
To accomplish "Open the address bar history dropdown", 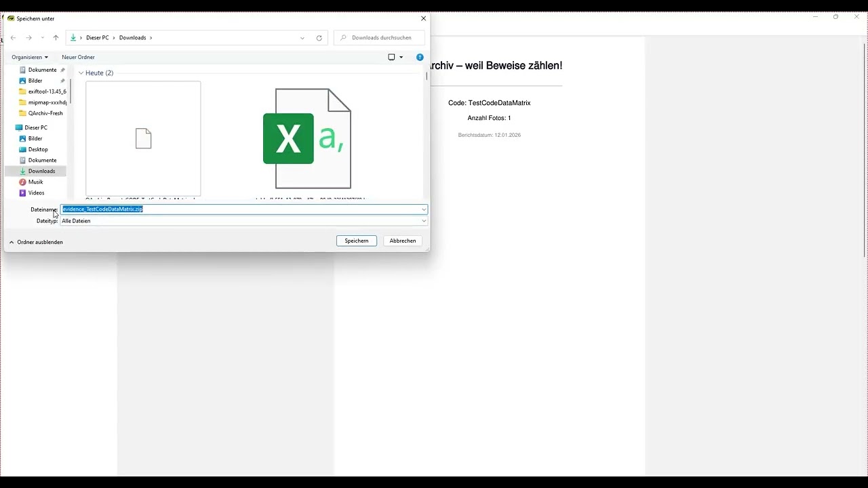I will 302,38.
